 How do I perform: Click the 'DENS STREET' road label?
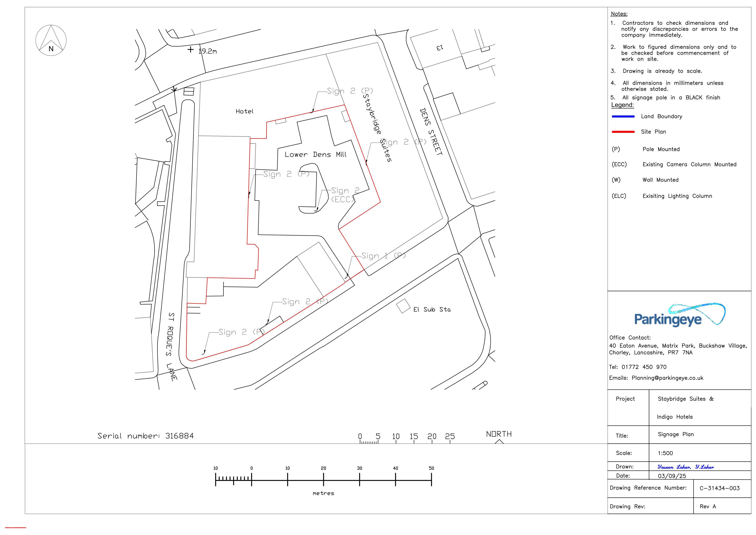(x=431, y=132)
